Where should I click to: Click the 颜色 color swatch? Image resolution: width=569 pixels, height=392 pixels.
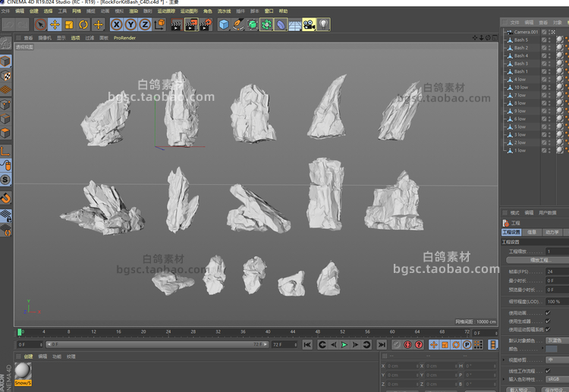tap(552, 349)
